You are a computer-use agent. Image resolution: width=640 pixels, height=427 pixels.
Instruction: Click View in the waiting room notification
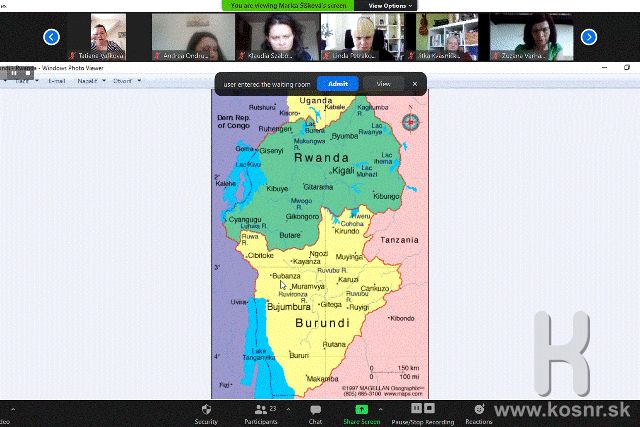[383, 84]
